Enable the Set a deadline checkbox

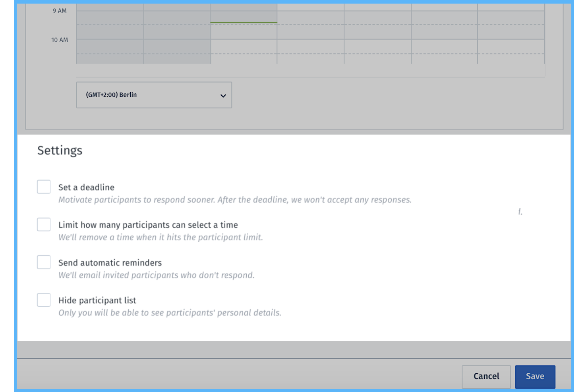click(x=44, y=187)
